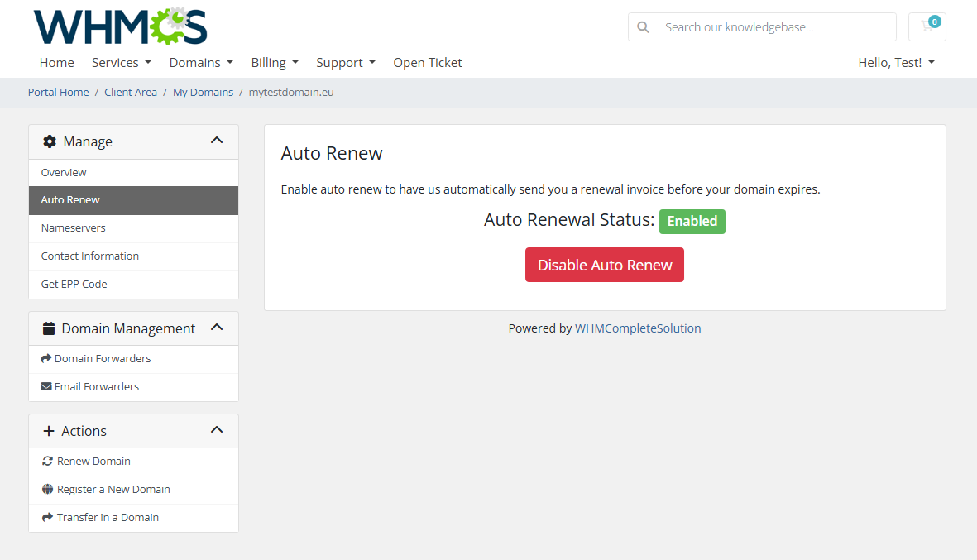977x560 pixels.
Task: Follow the Client Area breadcrumb link
Action: coord(131,92)
